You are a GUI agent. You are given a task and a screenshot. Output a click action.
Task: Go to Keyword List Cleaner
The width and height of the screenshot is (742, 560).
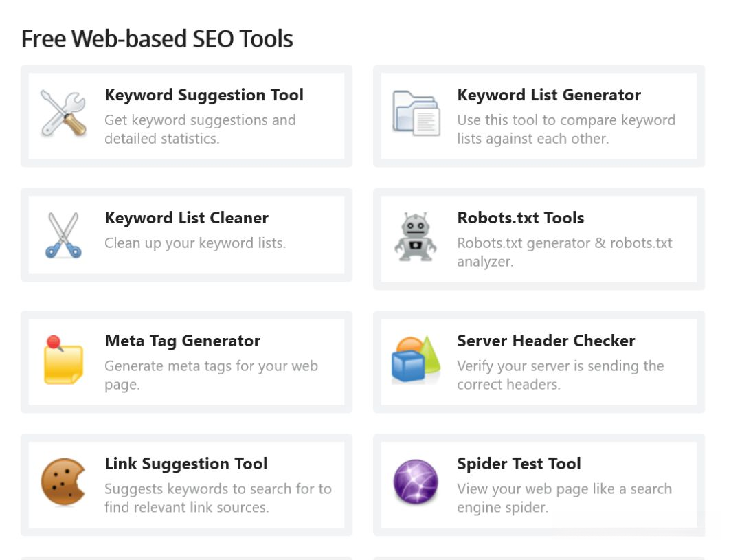(186, 218)
